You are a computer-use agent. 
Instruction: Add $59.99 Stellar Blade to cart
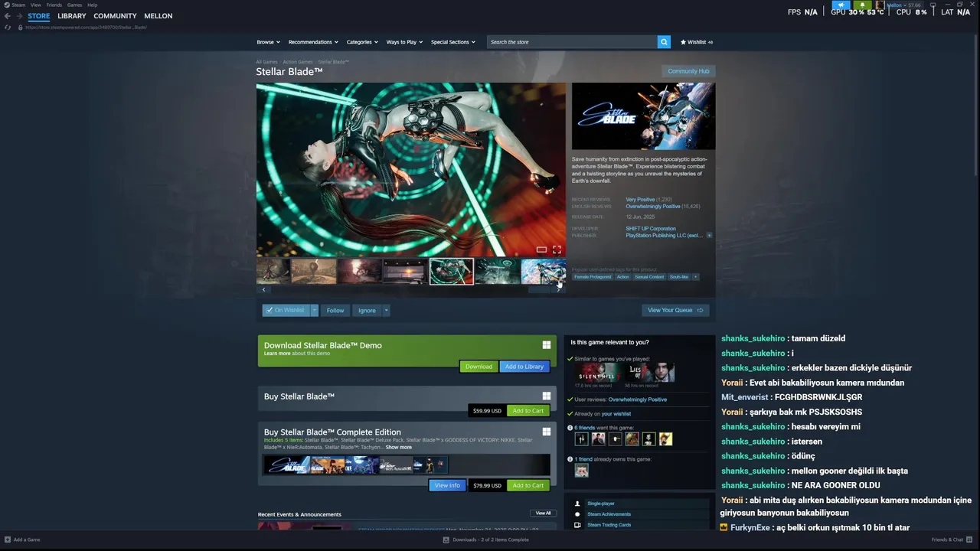(528, 411)
